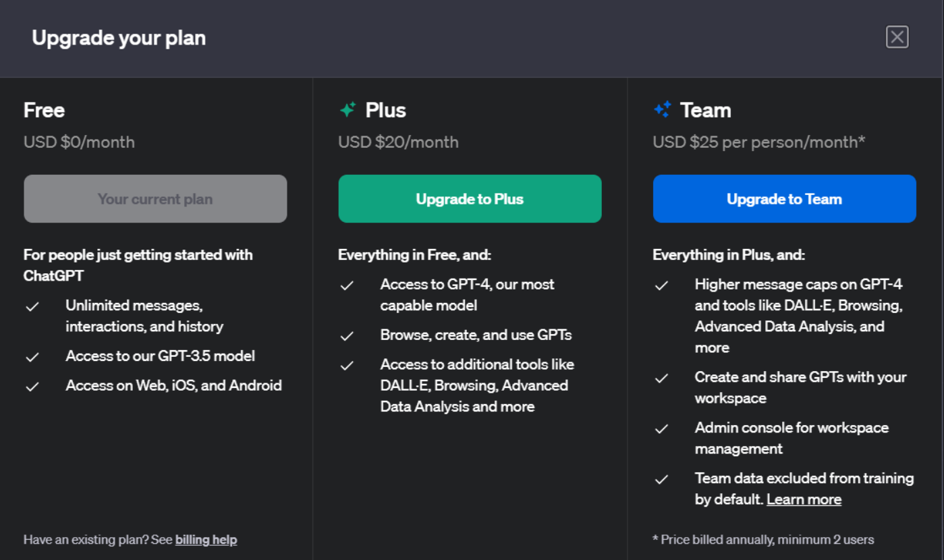Click the checkmark beside Access to GPT-4
This screenshot has height=560, width=944.
coord(347,285)
